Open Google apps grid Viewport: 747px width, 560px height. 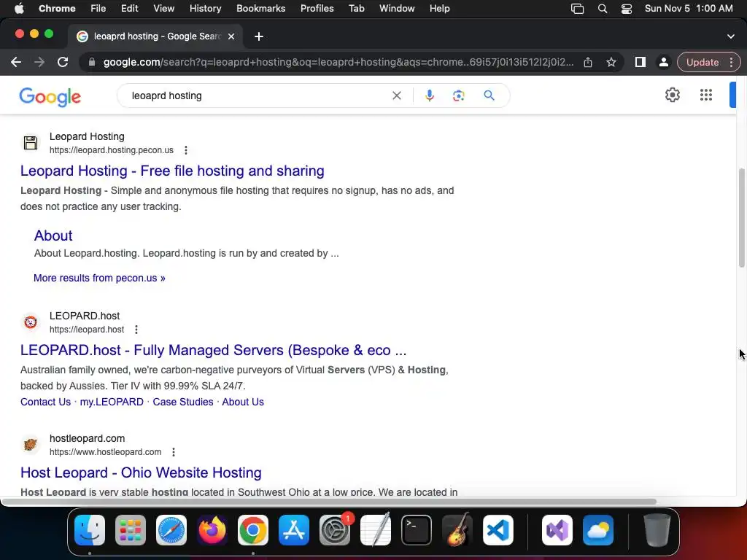(x=706, y=96)
